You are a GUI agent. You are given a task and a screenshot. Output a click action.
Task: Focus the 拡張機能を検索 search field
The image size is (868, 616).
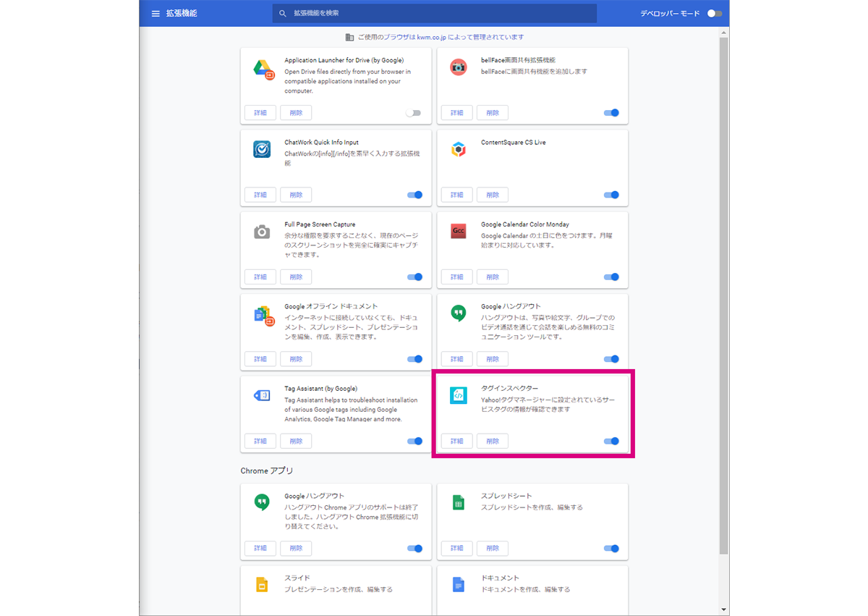click(x=435, y=14)
